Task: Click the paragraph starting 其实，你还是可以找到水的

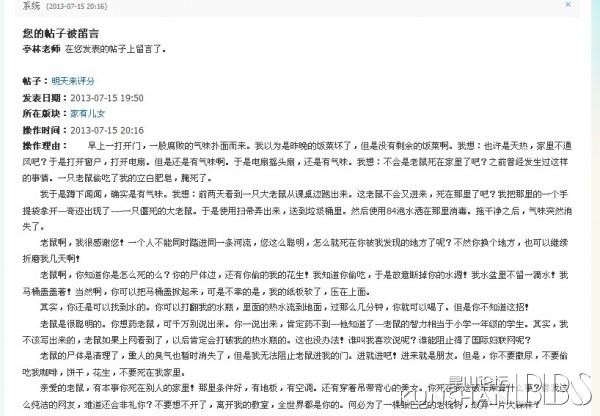Action: (284, 307)
